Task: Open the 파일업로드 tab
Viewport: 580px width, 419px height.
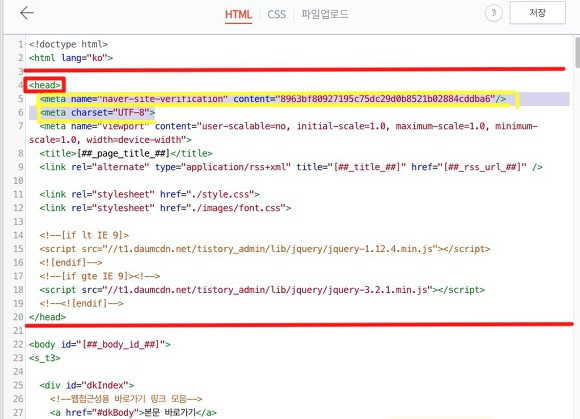Action: pyautogui.click(x=324, y=14)
